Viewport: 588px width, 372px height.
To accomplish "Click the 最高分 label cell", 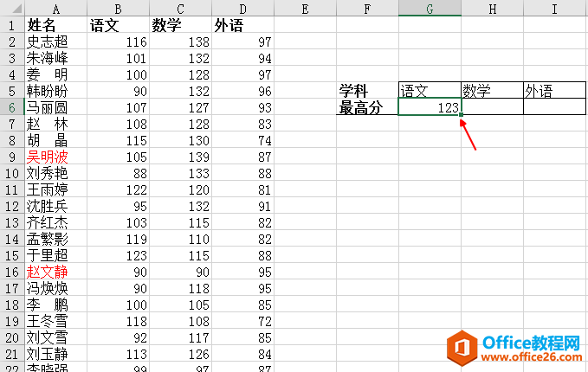I will [x=367, y=107].
